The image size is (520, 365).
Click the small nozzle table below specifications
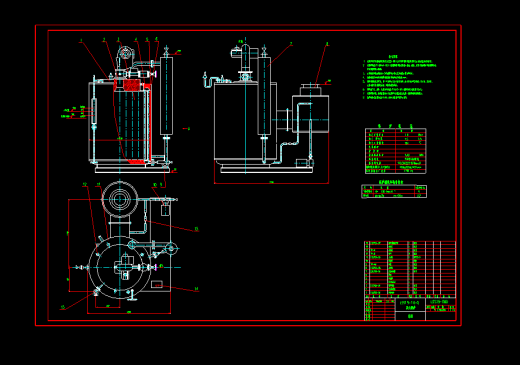(x=394, y=192)
